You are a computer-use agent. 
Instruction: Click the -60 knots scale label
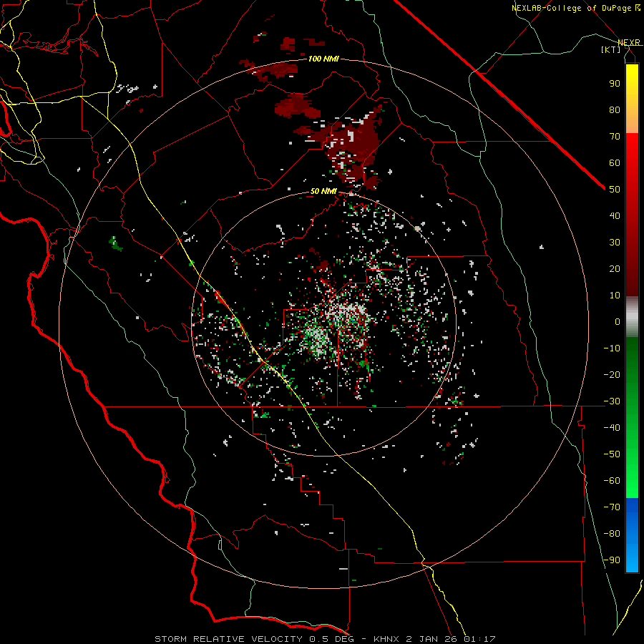(x=612, y=481)
